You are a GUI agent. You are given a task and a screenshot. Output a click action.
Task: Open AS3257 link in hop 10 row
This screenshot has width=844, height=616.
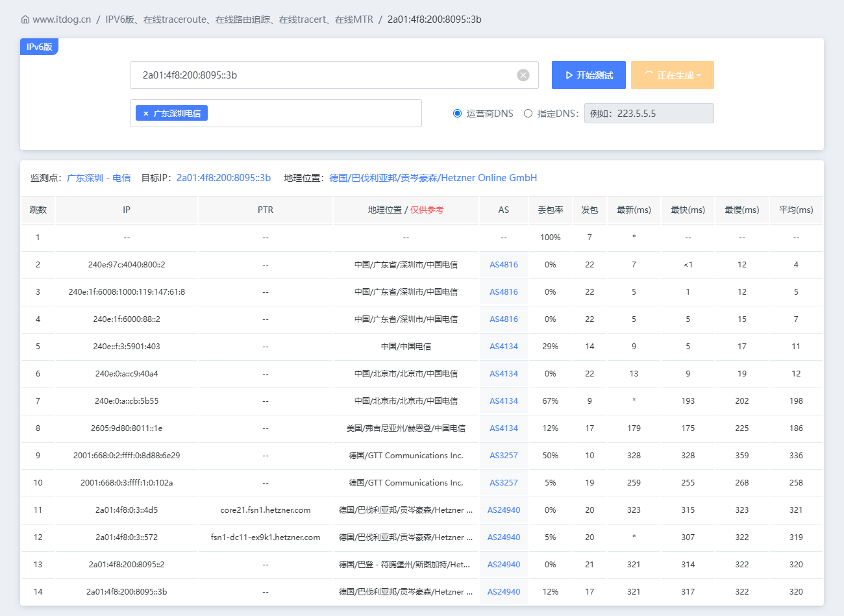click(504, 483)
